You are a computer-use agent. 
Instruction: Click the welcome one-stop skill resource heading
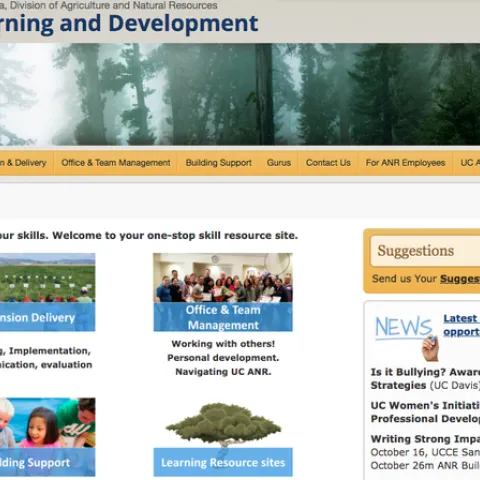pyautogui.click(x=149, y=235)
